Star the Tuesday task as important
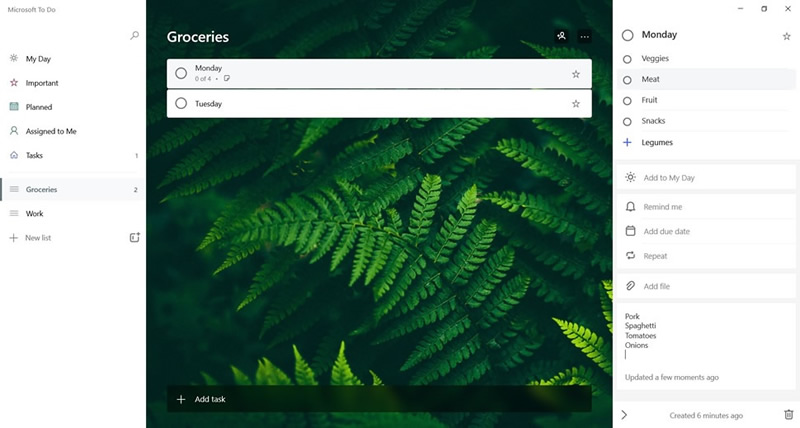 pyautogui.click(x=576, y=104)
